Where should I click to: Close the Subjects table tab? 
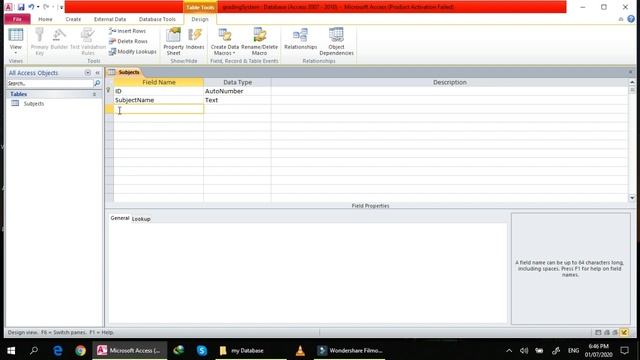(630, 72)
